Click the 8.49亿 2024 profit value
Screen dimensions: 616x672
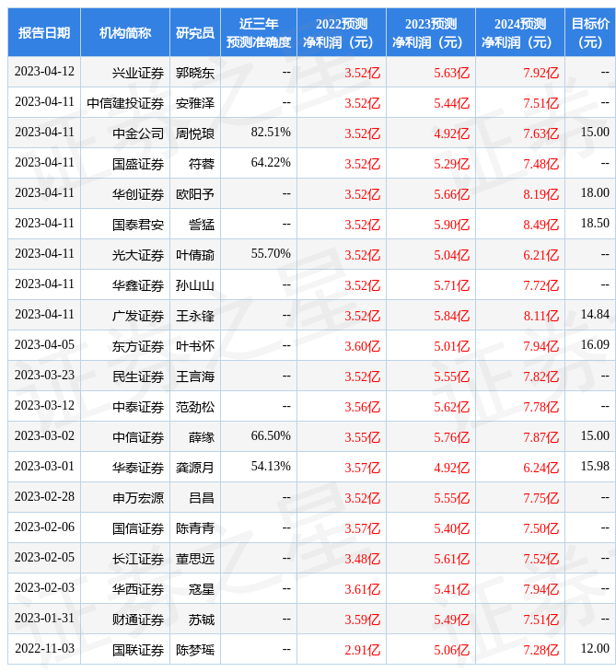(x=541, y=225)
